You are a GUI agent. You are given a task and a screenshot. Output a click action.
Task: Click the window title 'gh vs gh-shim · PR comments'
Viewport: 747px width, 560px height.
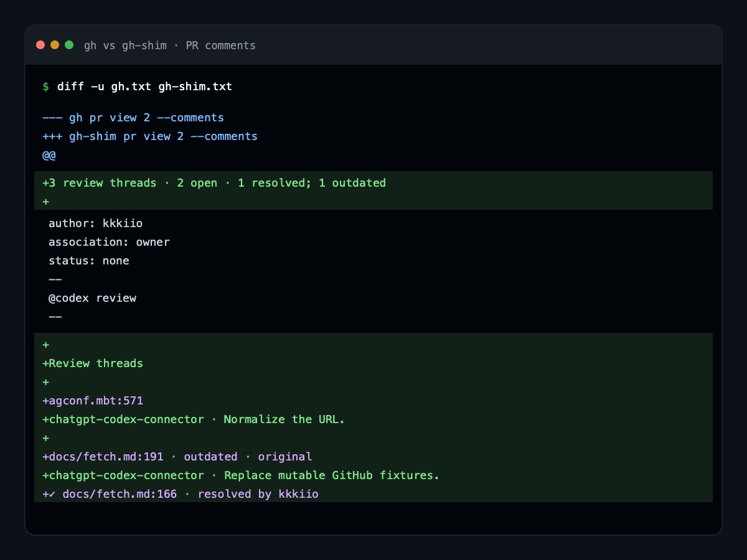click(170, 45)
